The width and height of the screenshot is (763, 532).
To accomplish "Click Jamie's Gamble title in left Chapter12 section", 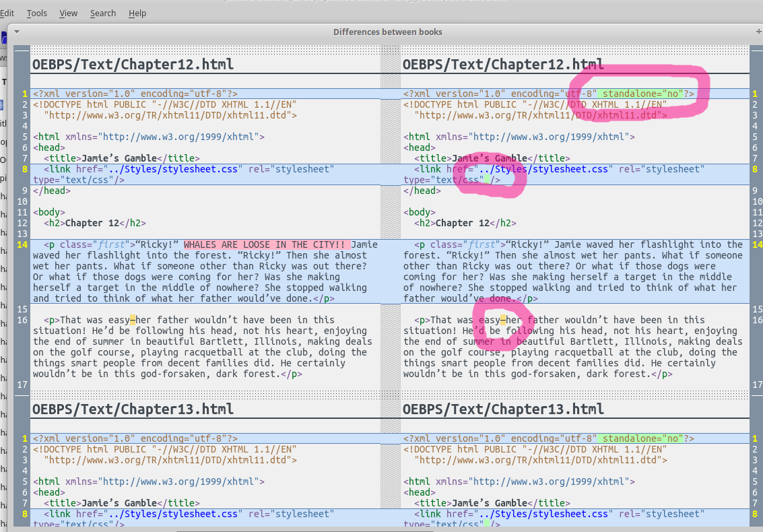I will pos(119,158).
